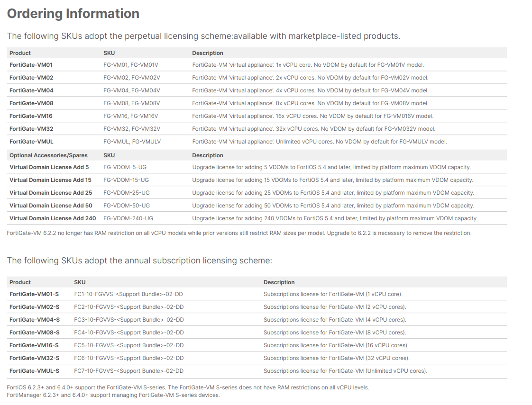Click subscription description "(Unlimited vCPU cores)"
532x405 pixels.
point(345,371)
